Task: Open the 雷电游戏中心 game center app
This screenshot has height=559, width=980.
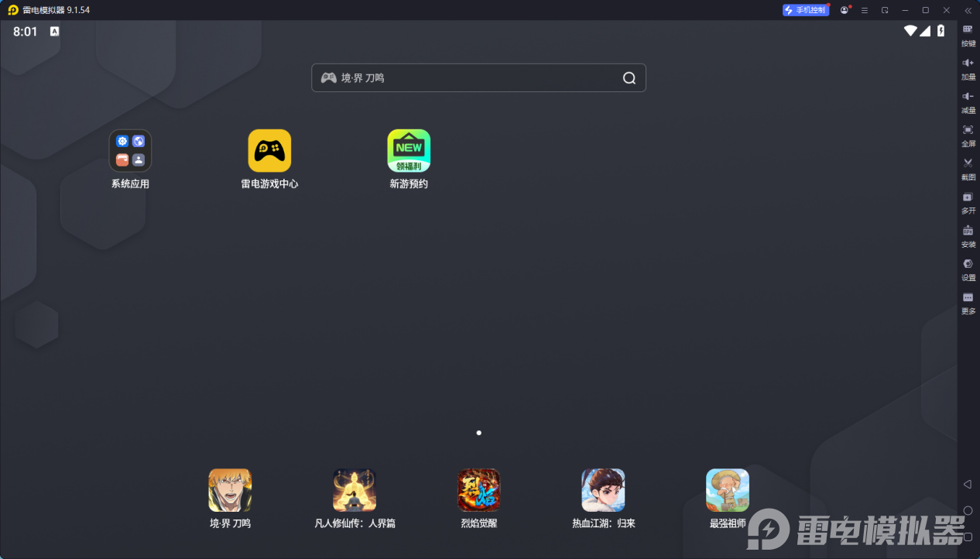Action: coord(269,151)
